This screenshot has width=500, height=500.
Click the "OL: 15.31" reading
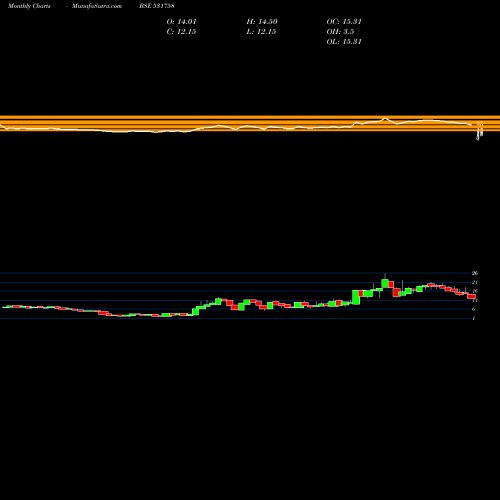344,41
